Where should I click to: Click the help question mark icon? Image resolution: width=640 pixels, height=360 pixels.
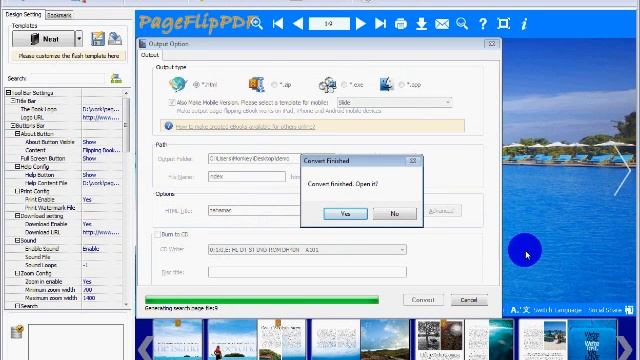coord(483,24)
